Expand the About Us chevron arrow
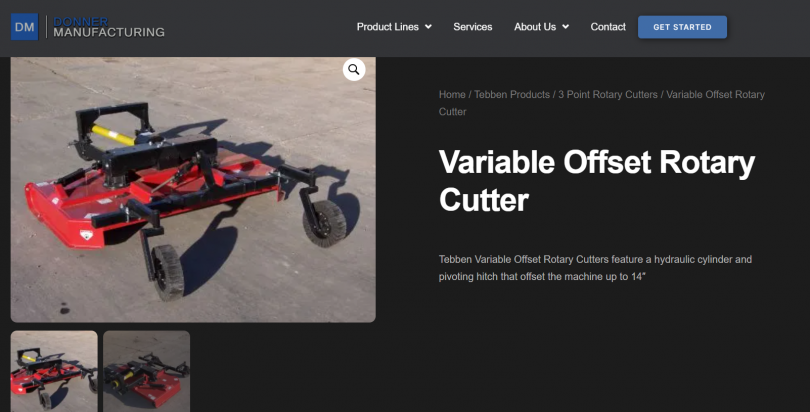This screenshot has height=412, width=810. point(566,27)
